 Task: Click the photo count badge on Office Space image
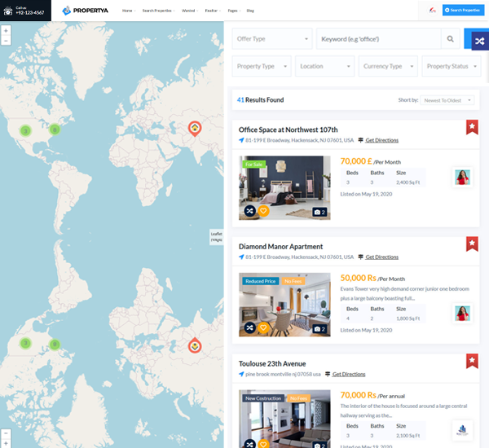pyautogui.click(x=319, y=212)
